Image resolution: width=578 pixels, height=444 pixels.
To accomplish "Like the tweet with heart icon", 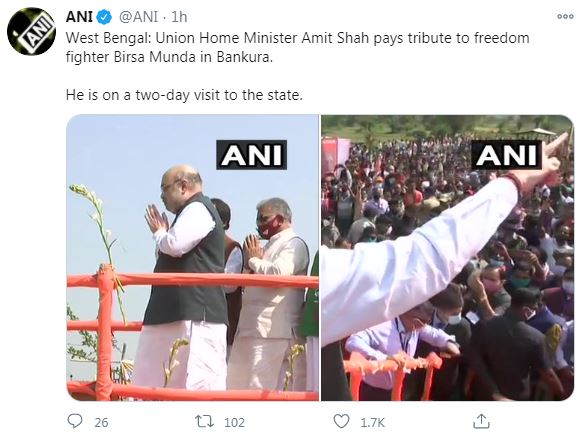I will click(341, 421).
